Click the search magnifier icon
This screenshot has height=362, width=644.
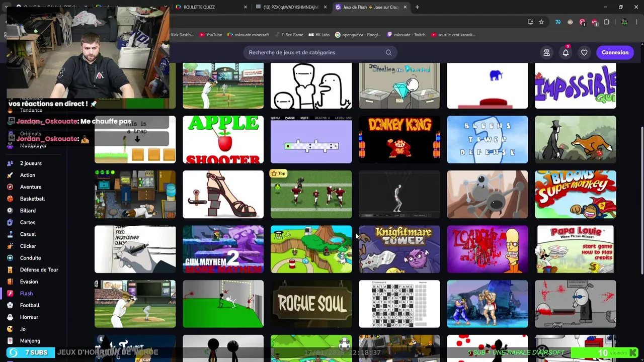pos(388,52)
